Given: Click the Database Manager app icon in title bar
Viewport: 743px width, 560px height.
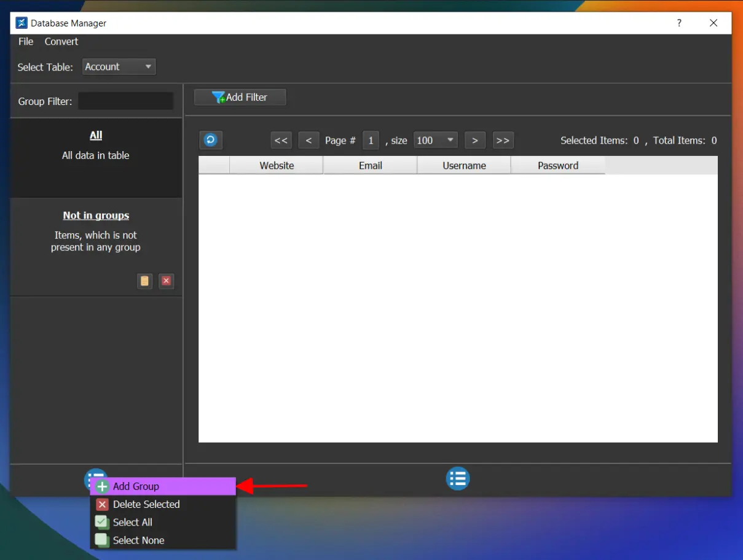Looking at the screenshot, I should click(x=22, y=23).
